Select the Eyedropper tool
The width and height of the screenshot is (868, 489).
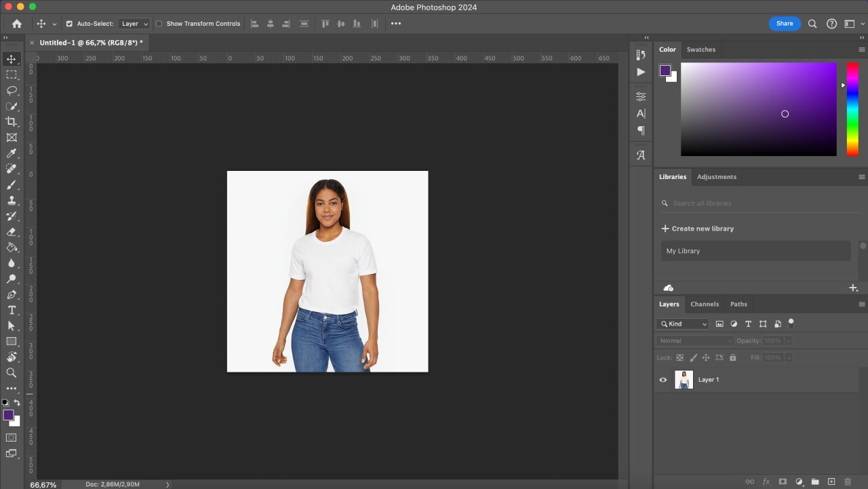[x=12, y=153]
